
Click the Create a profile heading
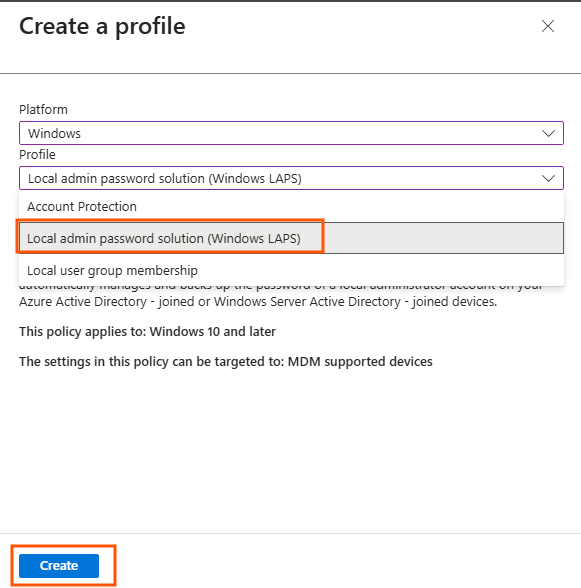pyautogui.click(x=102, y=26)
